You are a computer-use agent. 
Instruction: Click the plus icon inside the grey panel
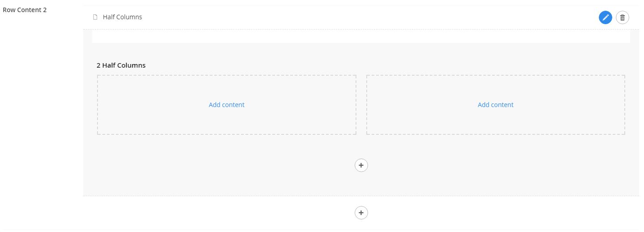[x=361, y=165]
